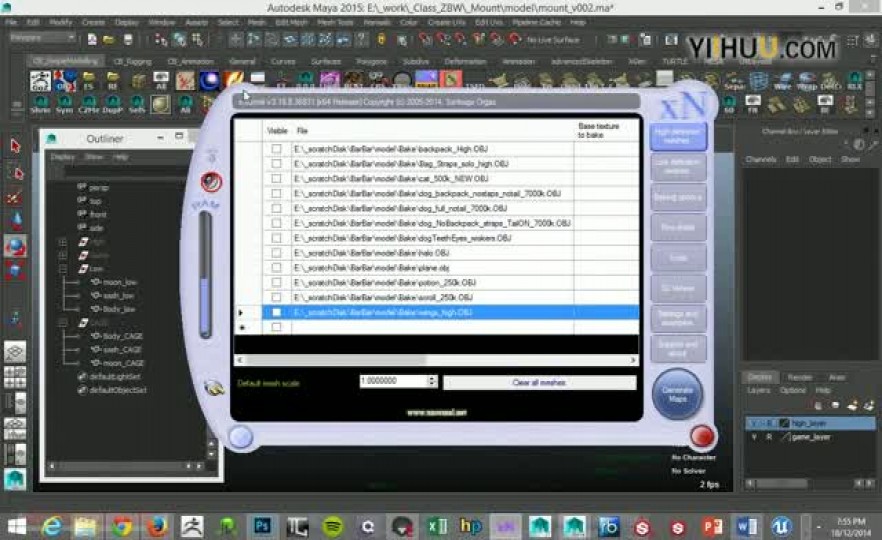Viewport: 882px width, 540px height.
Task: Open the Pipeline Cache menu
Action: click(x=536, y=22)
